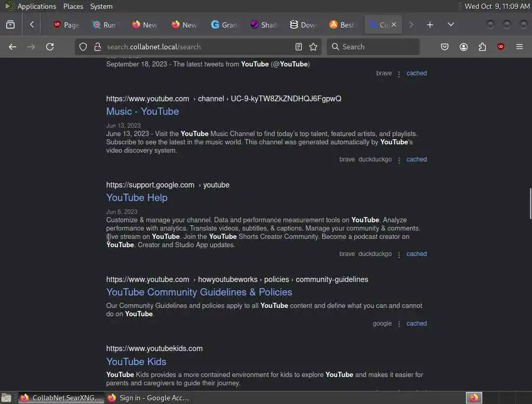This screenshot has width=532, height=404.
Task: Expand options dots for Community Guidelines result
Action: (399, 324)
